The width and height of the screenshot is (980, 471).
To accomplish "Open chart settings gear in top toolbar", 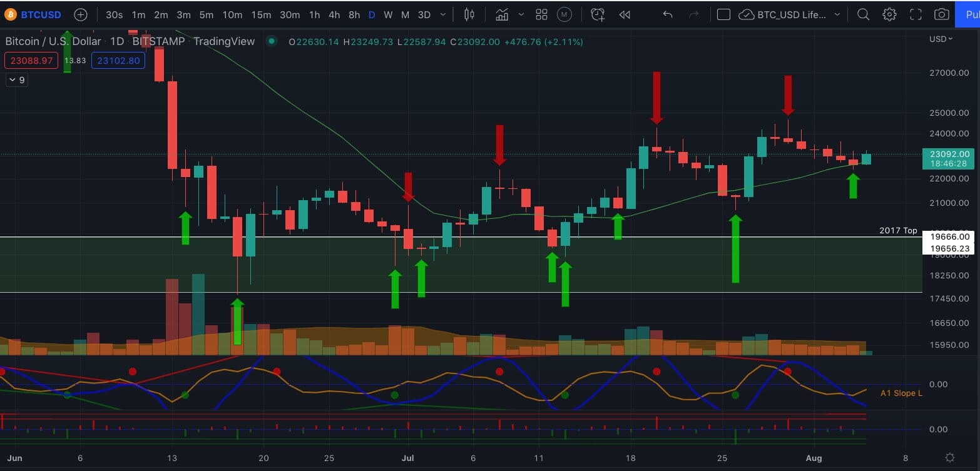I will [889, 14].
